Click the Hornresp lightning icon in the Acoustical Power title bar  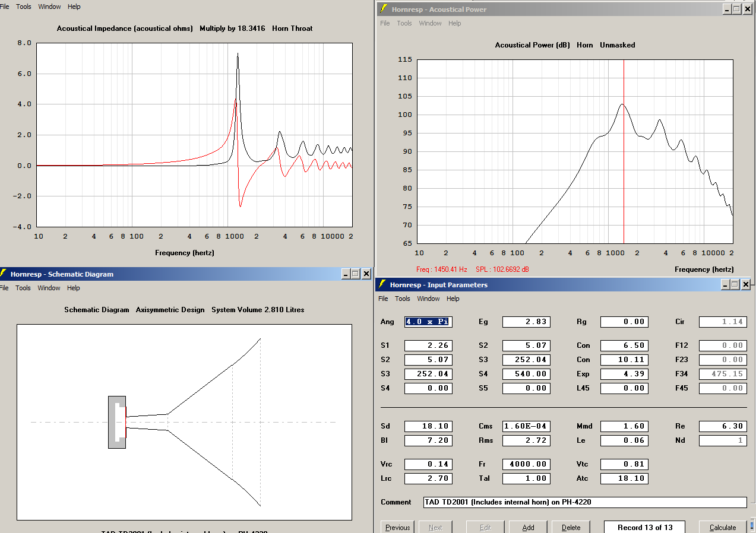pyautogui.click(x=384, y=9)
